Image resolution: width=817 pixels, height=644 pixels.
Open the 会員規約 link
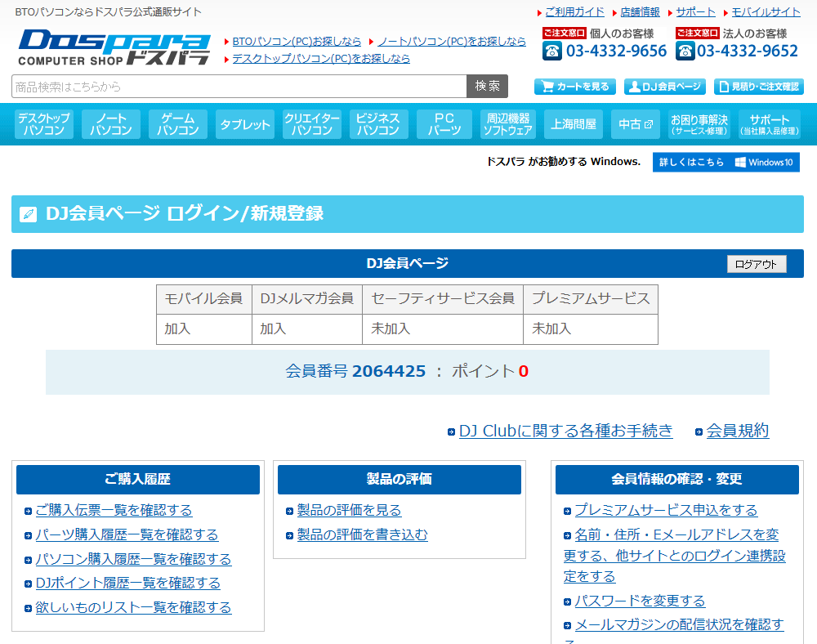[738, 431]
